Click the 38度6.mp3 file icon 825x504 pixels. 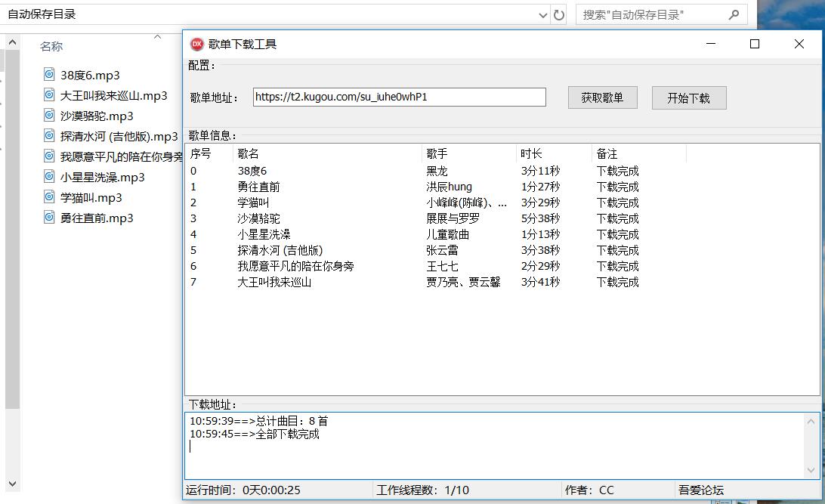point(47,75)
